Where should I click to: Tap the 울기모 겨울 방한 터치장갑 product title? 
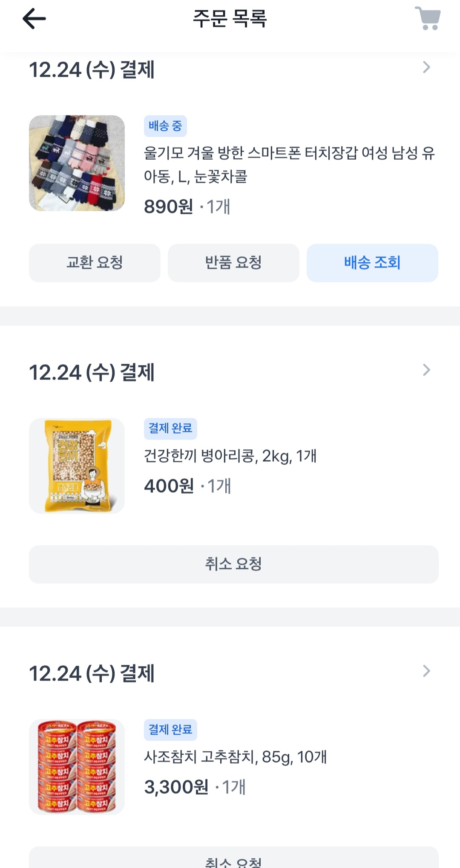289,164
